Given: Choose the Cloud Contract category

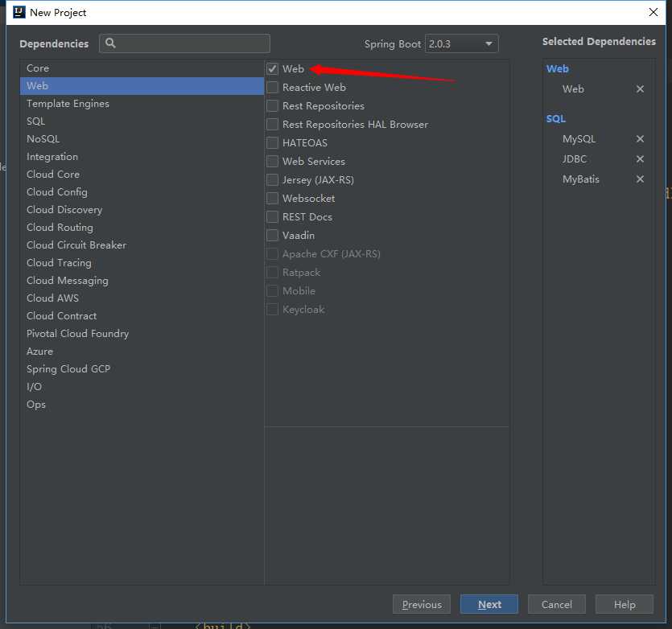Looking at the screenshot, I should coord(142,316).
